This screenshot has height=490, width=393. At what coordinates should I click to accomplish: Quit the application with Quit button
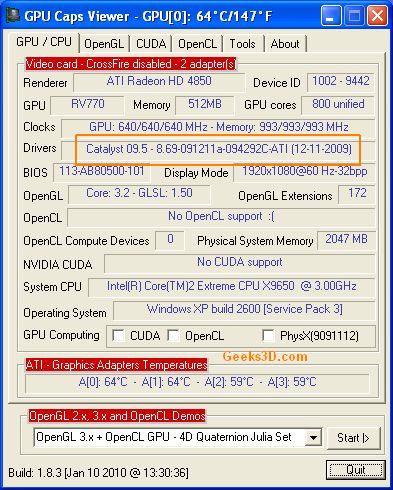point(356,470)
